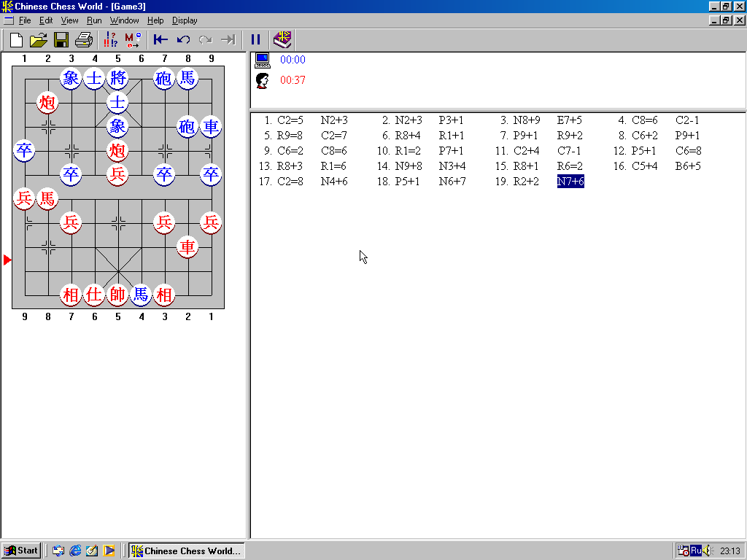Open a saved game file

38,39
